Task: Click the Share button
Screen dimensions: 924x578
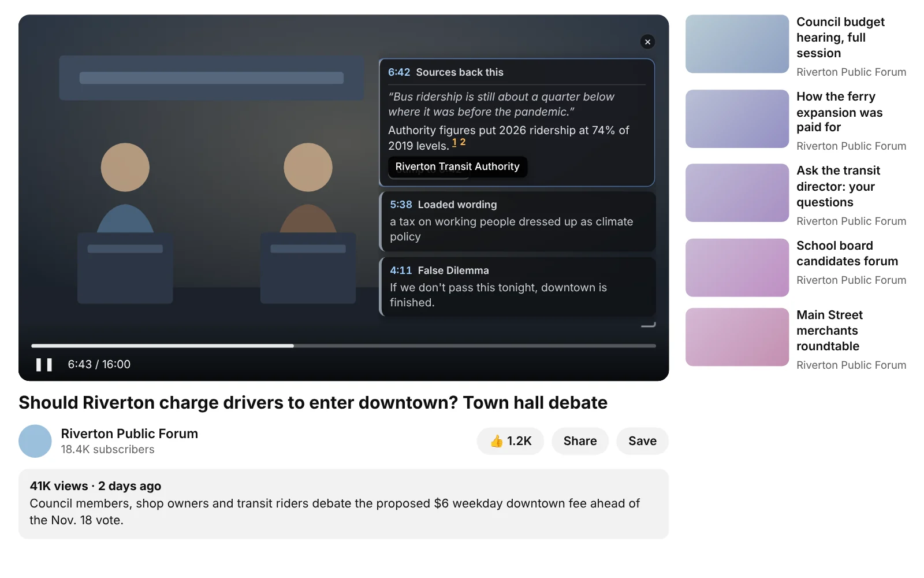Action: pos(580,441)
